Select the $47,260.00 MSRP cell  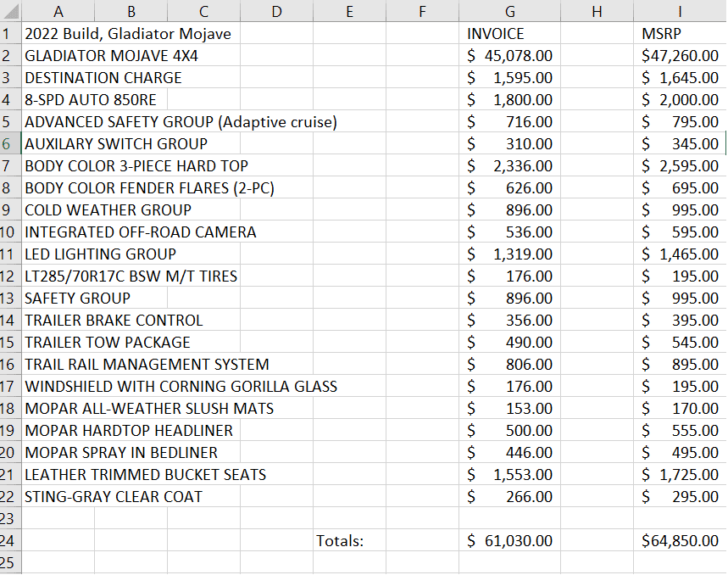680,55
